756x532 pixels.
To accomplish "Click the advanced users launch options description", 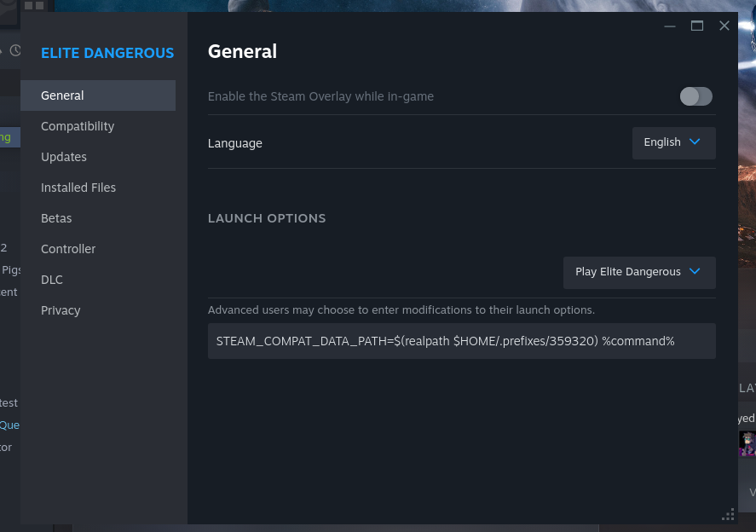I will (x=401, y=310).
